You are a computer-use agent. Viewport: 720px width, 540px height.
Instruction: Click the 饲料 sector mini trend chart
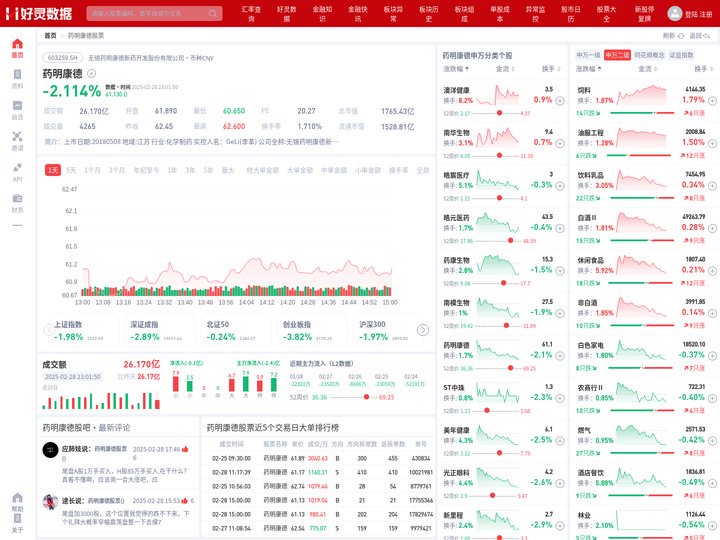641,96
